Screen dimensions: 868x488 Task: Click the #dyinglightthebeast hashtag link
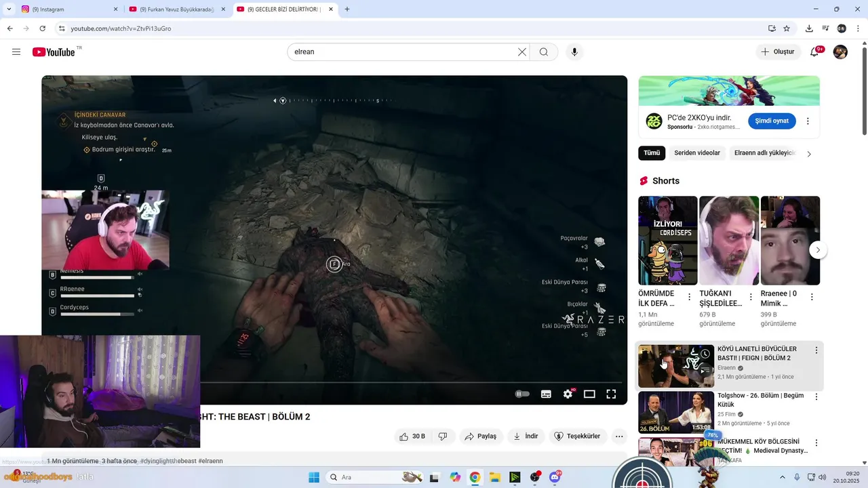[x=168, y=461]
